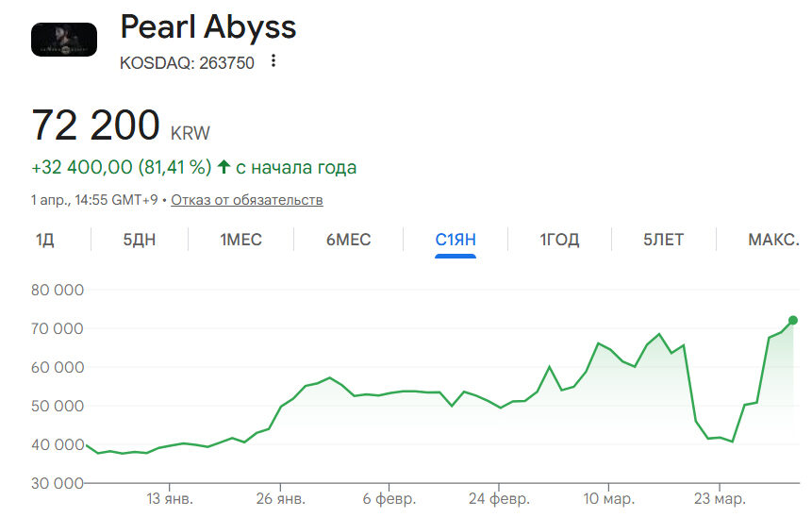Click the green up arrow indicator

[224, 168]
